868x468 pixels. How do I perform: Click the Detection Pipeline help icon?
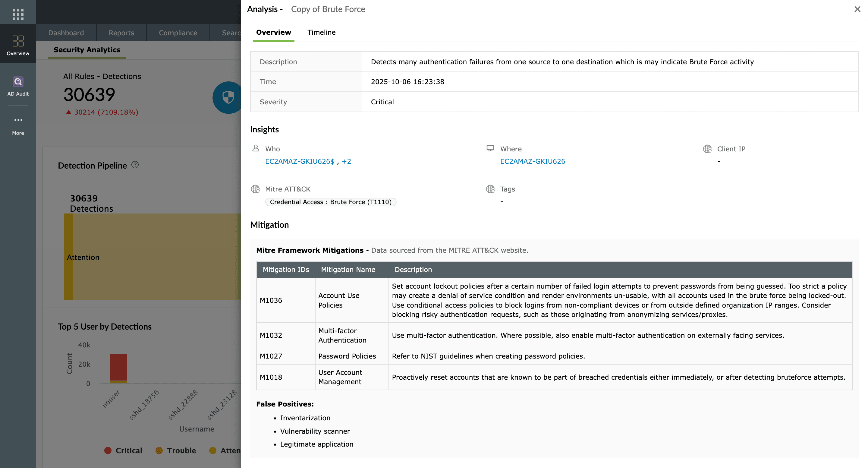pyautogui.click(x=135, y=165)
